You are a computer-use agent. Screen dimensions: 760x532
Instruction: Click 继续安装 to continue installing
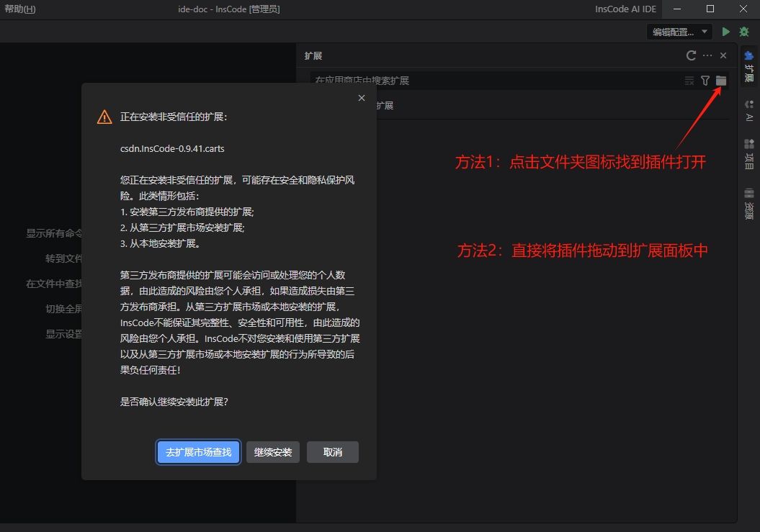273,452
